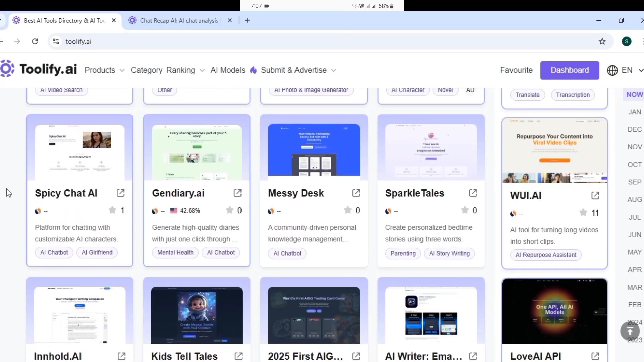
Task: Open external link icon for LoveAI API
Action: pyautogui.click(x=595, y=356)
